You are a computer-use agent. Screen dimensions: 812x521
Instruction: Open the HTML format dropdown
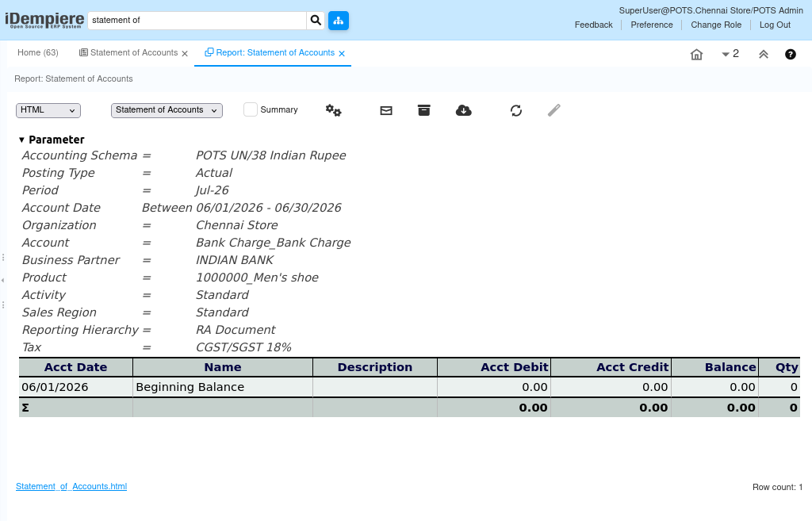pos(48,110)
